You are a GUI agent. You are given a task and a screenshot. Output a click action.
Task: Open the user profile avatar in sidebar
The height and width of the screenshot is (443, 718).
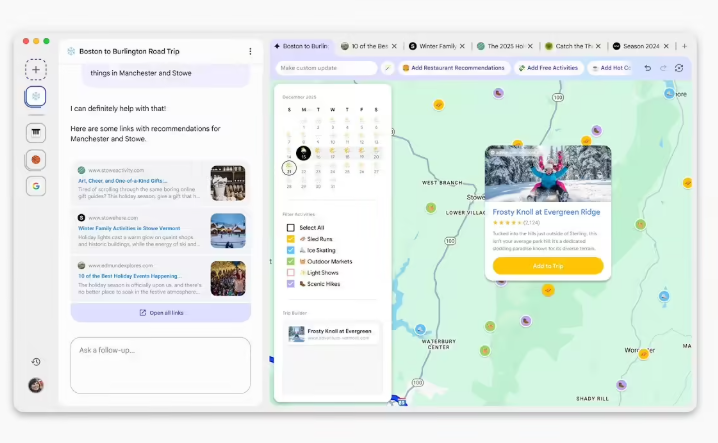[36, 385]
